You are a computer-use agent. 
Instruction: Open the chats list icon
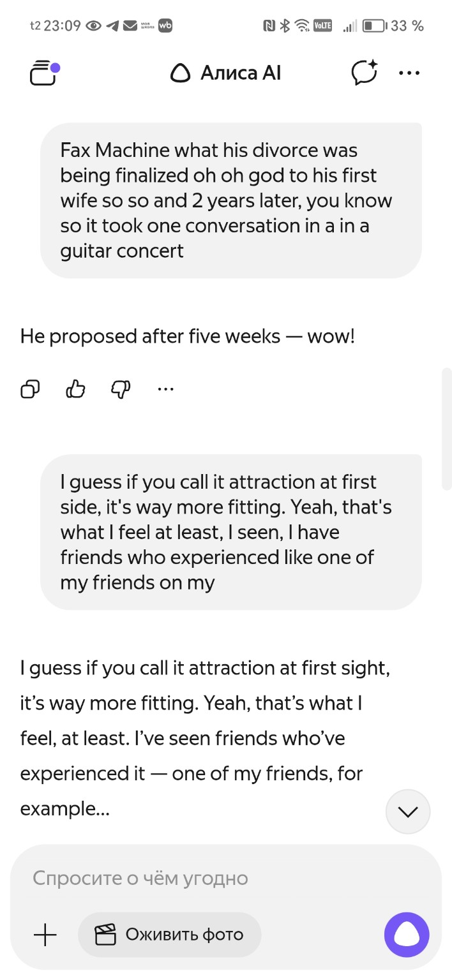[44, 73]
